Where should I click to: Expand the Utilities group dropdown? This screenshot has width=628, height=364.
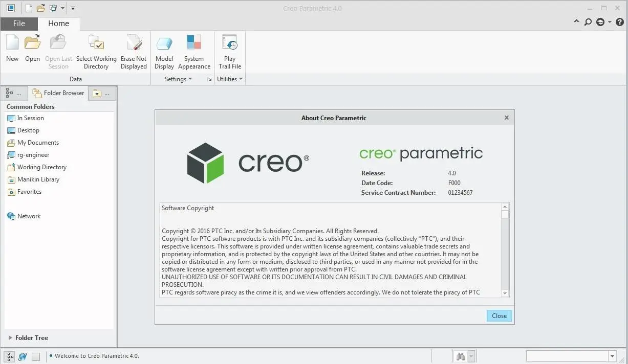tap(230, 79)
